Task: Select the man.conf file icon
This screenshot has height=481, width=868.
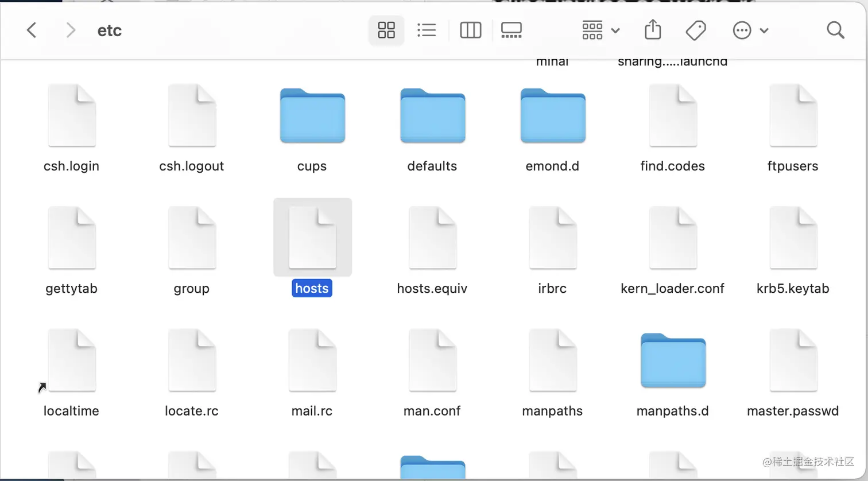Action: (432, 360)
